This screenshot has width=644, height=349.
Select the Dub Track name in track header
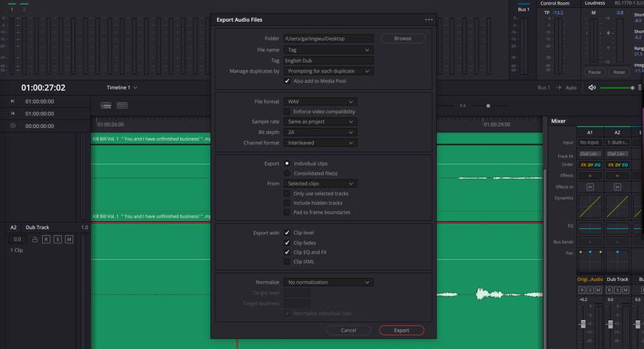point(37,227)
